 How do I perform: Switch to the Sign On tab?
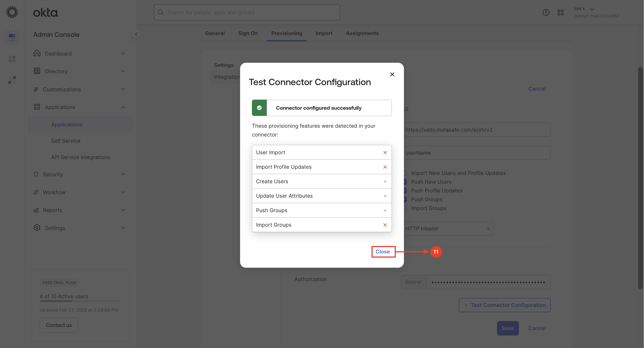[x=248, y=33]
